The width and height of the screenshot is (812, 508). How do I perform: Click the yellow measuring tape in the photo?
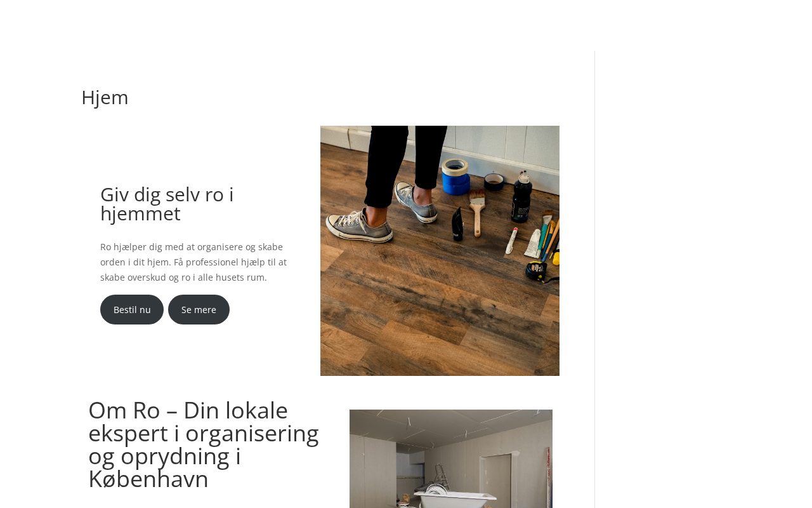pyautogui.click(x=537, y=271)
